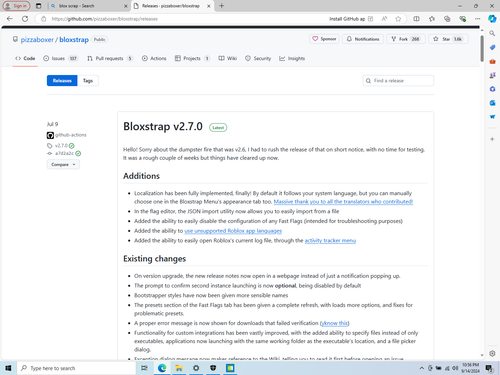Viewport: 500px width, 375px height.
Task: Open Task View on taskbar
Action: pyautogui.click(x=144, y=368)
